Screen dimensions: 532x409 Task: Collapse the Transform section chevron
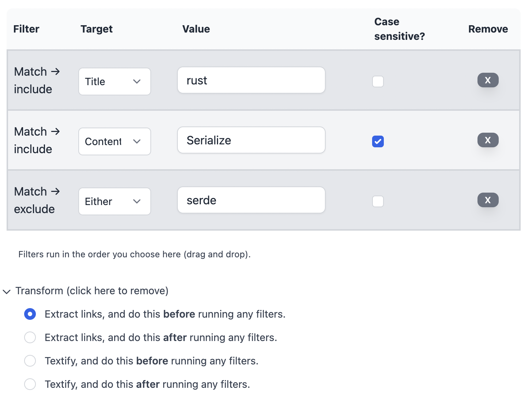(x=7, y=292)
